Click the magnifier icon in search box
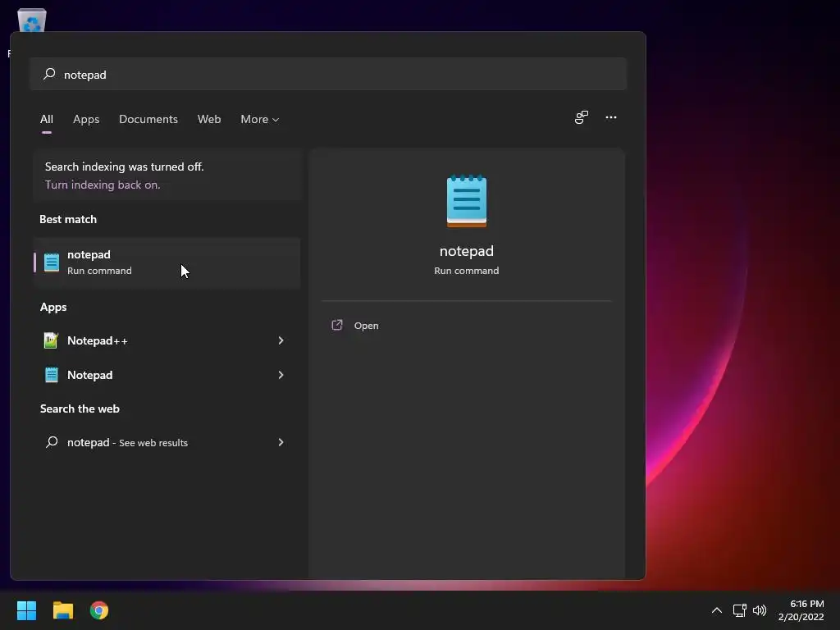Image resolution: width=840 pixels, height=630 pixels. click(49, 74)
